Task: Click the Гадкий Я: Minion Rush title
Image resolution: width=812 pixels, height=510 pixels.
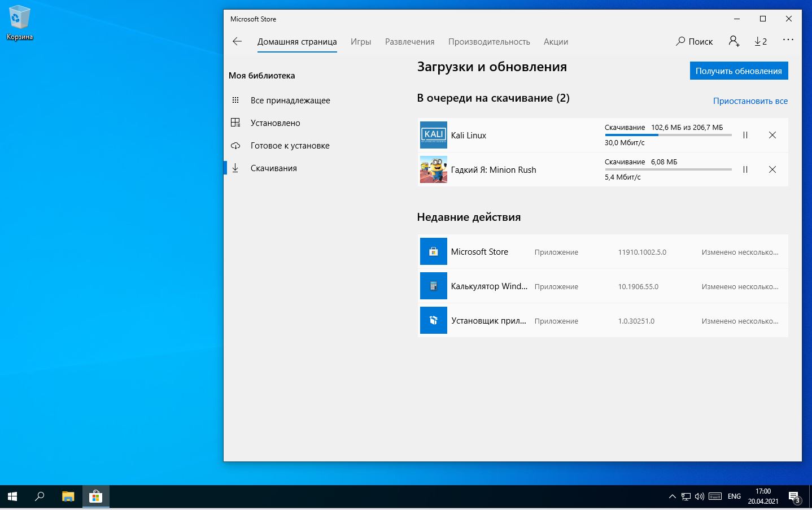Action: pos(494,169)
